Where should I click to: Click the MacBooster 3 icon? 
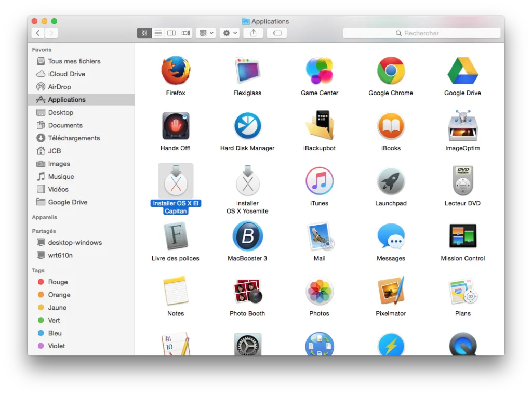247,236
